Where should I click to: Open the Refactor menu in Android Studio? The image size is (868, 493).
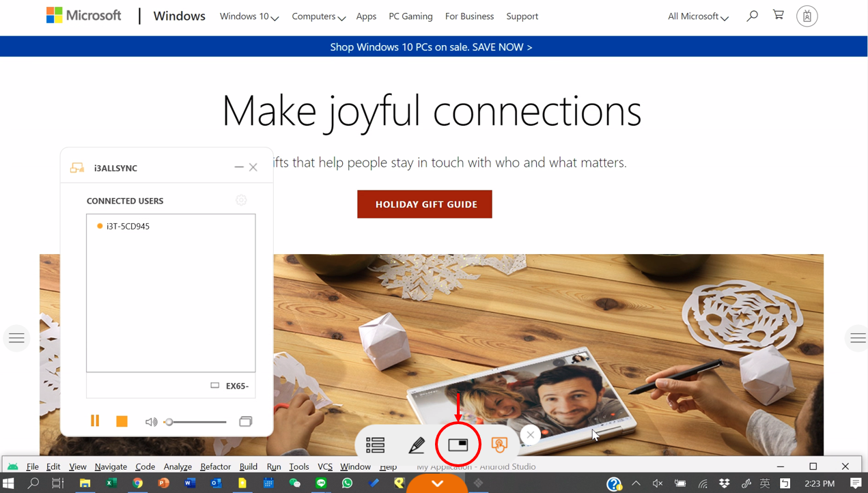click(215, 467)
